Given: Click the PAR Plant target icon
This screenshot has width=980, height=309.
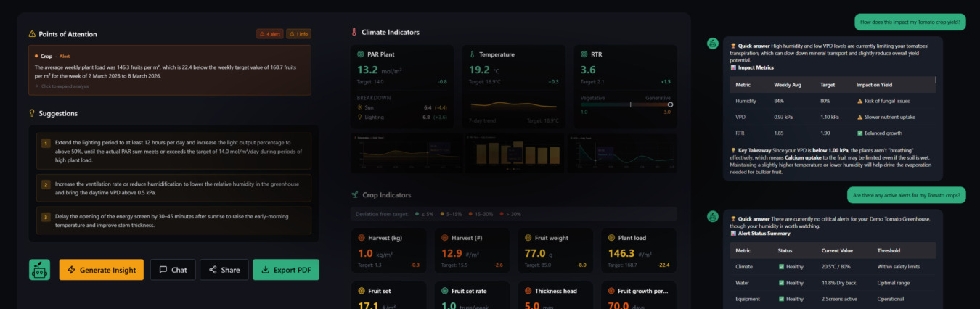Looking at the screenshot, I should 361,54.
